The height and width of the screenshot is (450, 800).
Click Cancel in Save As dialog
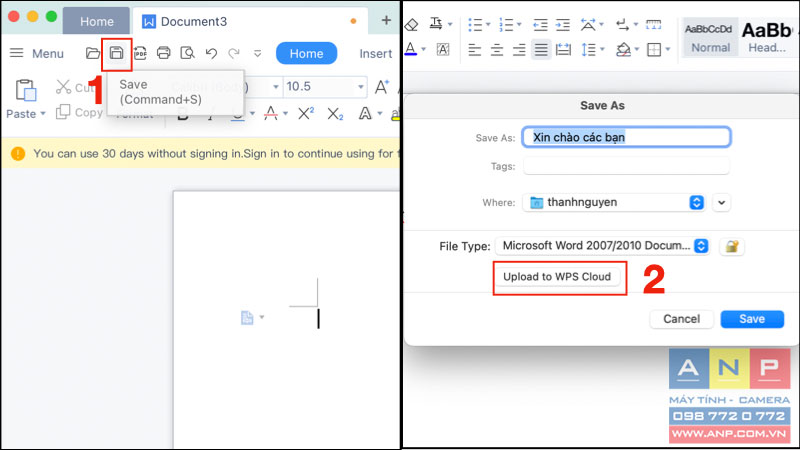pos(681,319)
